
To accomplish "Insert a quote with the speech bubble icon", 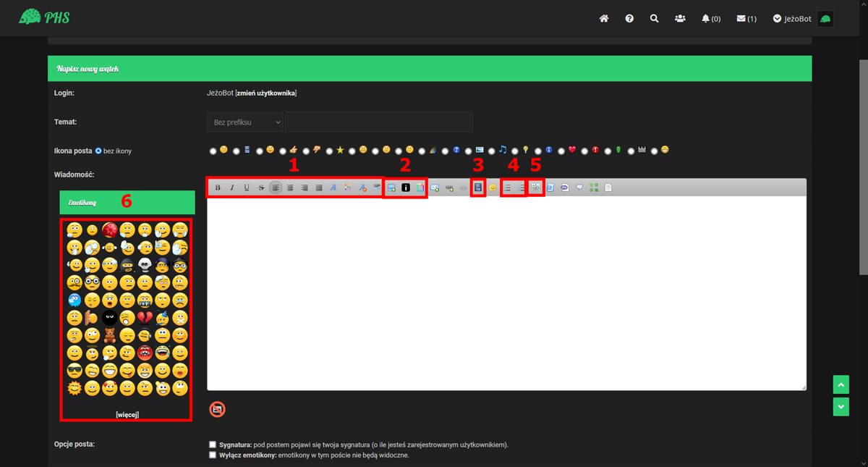I will 579,188.
